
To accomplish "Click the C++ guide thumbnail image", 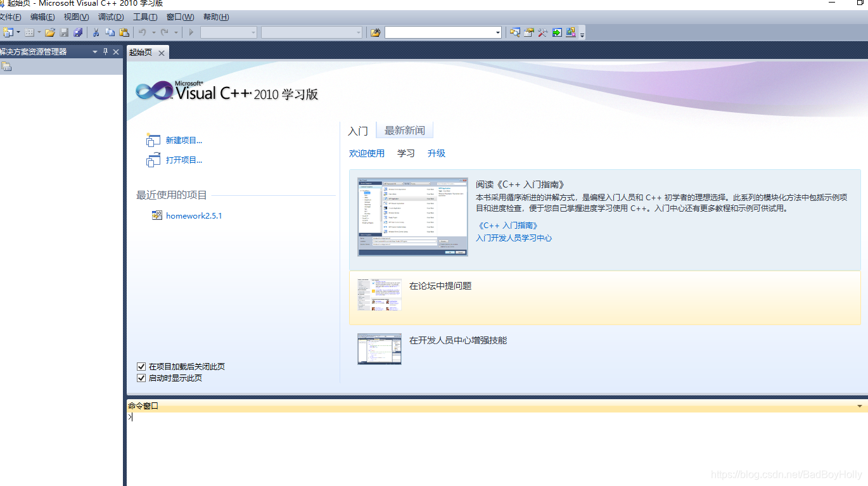I will point(412,217).
